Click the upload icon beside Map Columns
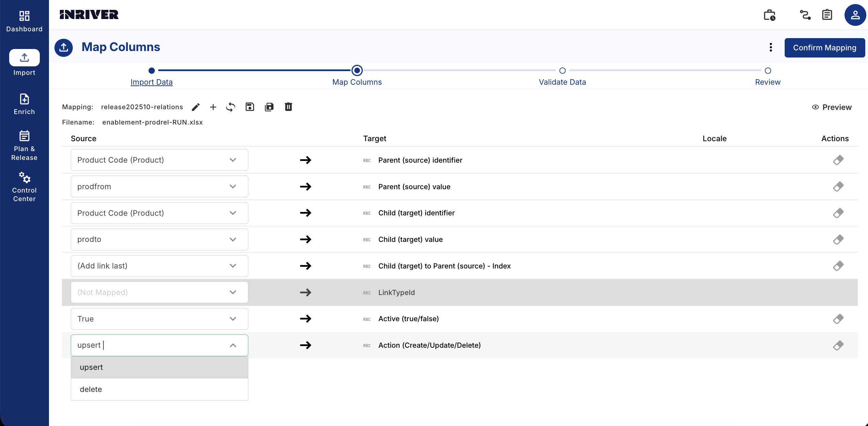The height and width of the screenshot is (426, 868). pos(64,48)
